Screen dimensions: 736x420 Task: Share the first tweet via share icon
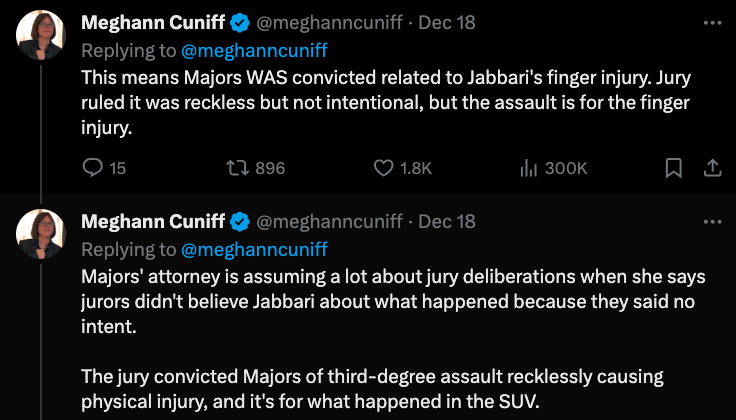pyautogui.click(x=713, y=168)
